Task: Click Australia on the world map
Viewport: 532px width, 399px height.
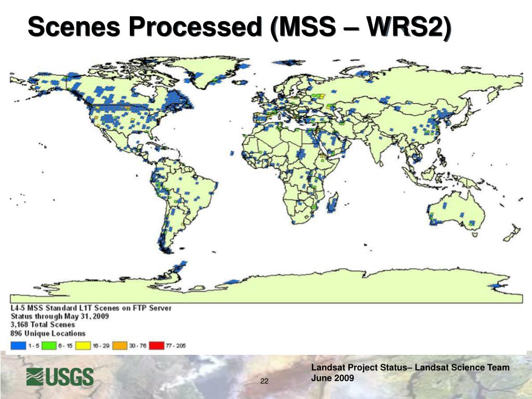Action: 456,210
